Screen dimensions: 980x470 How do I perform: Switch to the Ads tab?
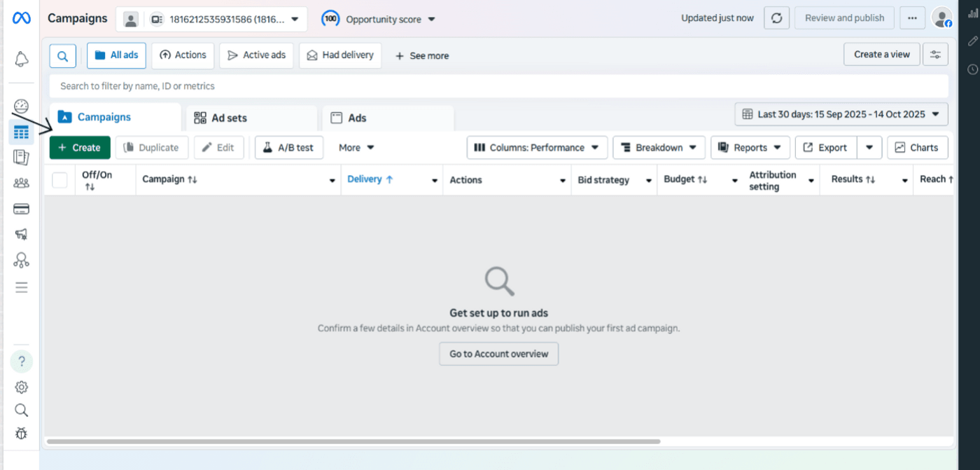pyautogui.click(x=387, y=118)
